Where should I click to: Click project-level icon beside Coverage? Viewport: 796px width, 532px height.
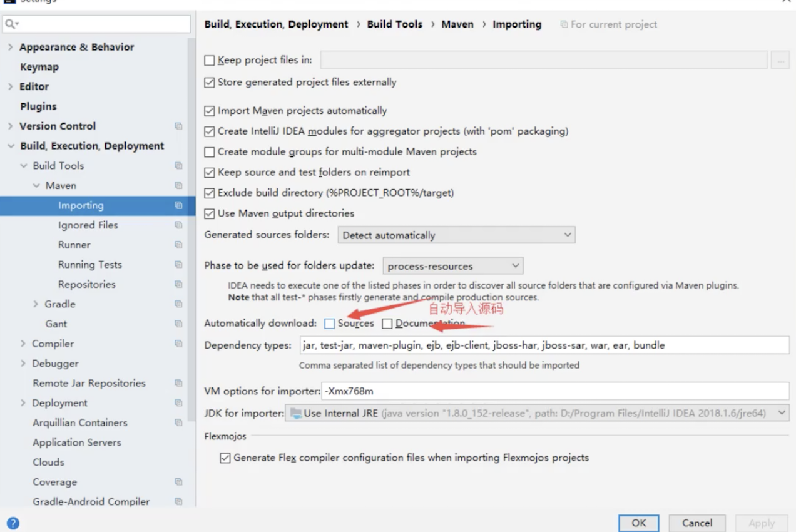[x=178, y=482]
